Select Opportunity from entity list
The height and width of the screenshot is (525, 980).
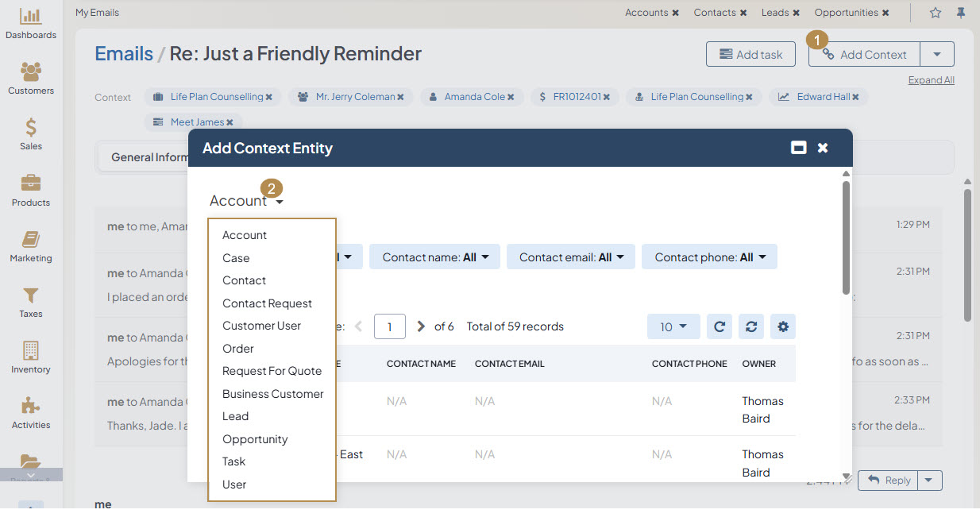point(255,439)
